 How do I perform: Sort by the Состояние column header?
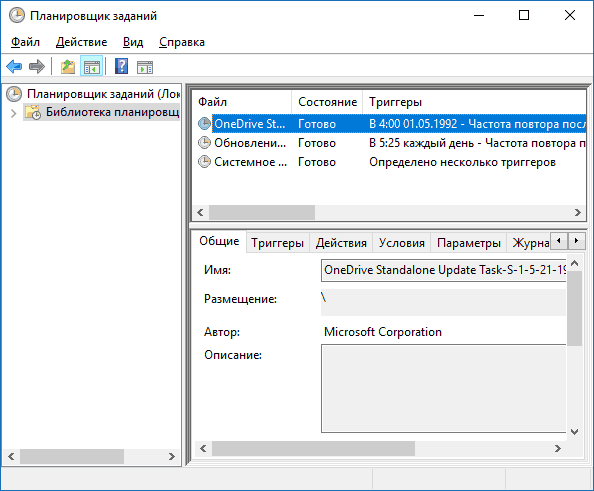tap(327, 102)
